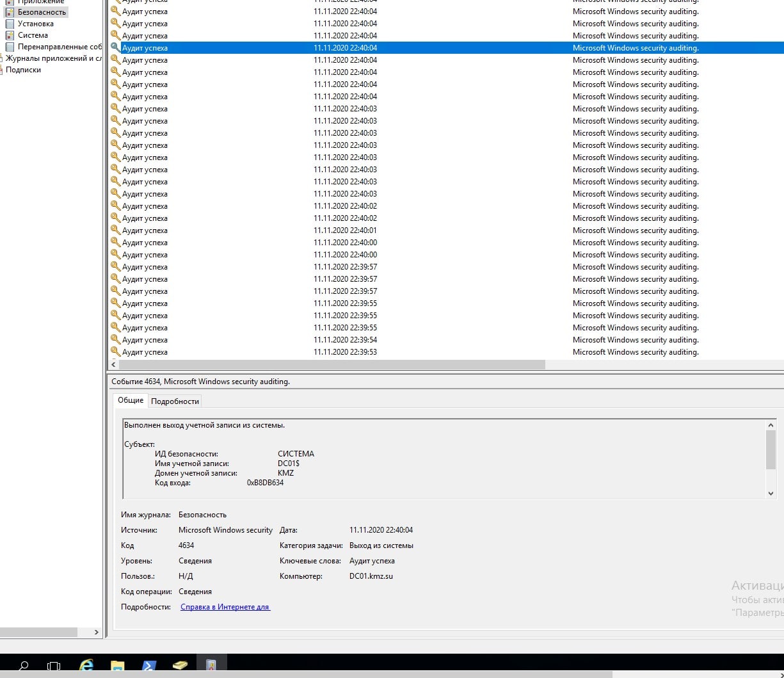
Task: Click the key icon of the 22:39:54 event
Action: pos(115,339)
